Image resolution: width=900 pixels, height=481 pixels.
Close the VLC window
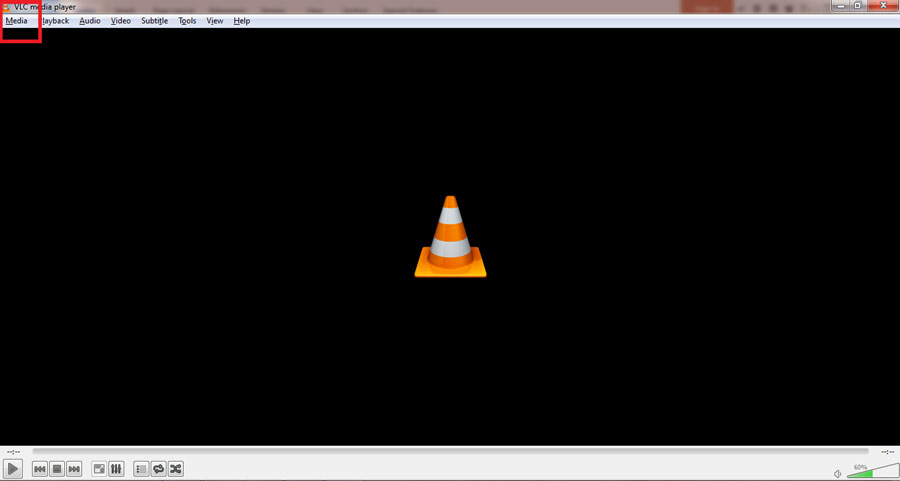pos(883,5)
